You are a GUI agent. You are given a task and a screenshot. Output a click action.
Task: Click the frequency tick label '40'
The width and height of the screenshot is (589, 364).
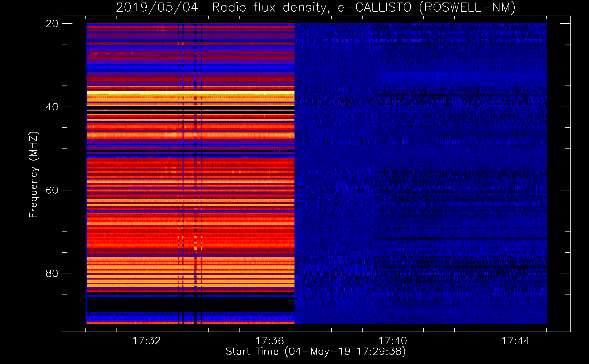52,107
